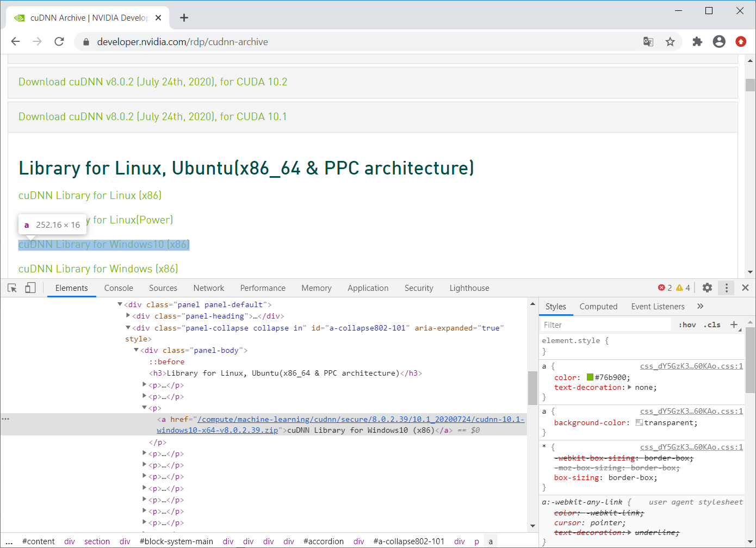The image size is (756, 548).
Task: Switch to the Event Listeners pane tab
Action: click(x=658, y=307)
